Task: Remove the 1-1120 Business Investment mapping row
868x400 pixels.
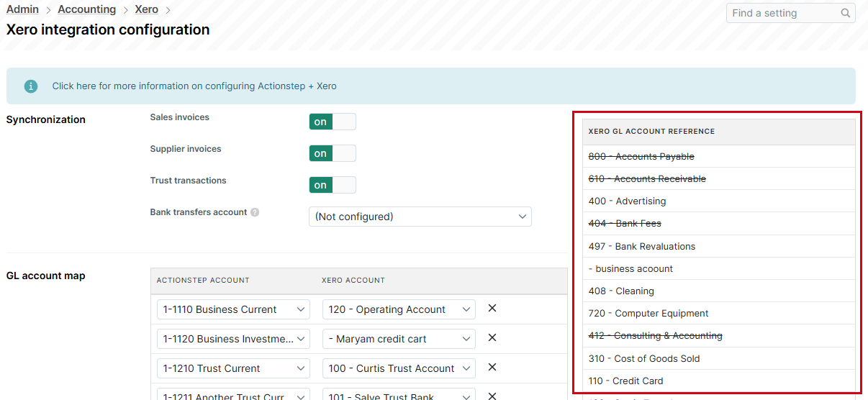Action: pyautogui.click(x=492, y=338)
